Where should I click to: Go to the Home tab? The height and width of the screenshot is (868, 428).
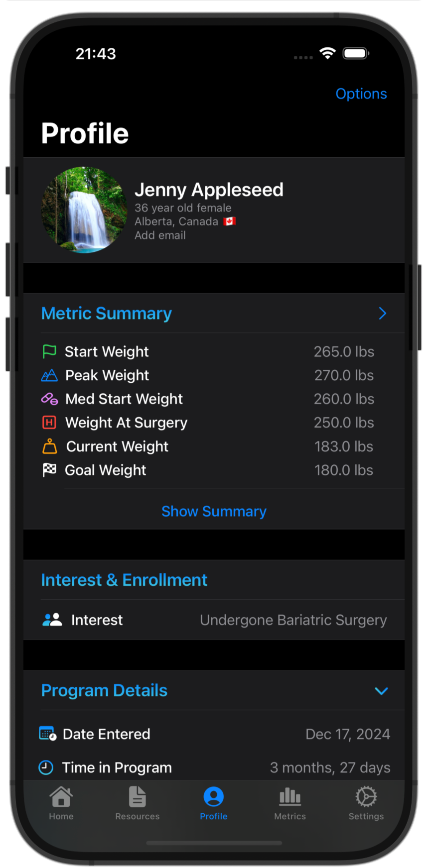click(61, 803)
